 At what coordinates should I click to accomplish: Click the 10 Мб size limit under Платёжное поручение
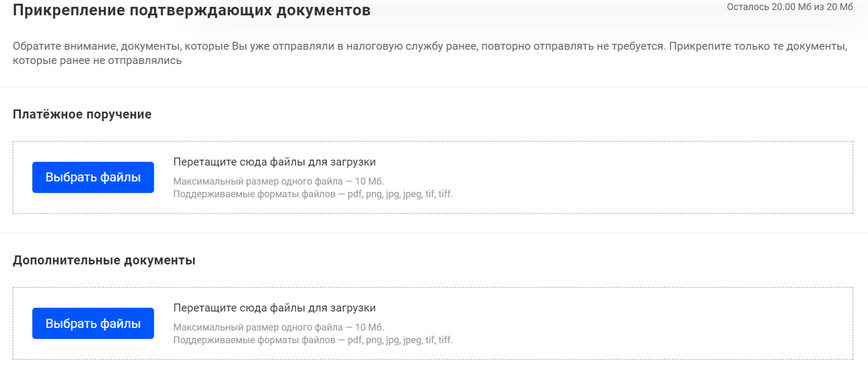click(369, 181)
